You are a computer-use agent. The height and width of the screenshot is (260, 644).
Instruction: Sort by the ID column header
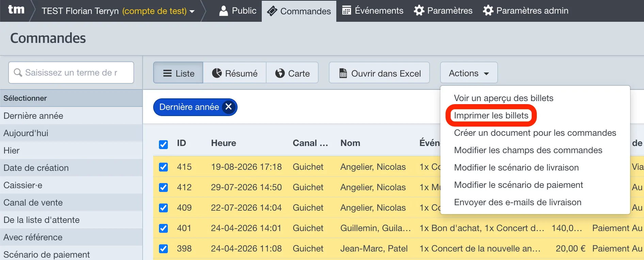(181, 143)
